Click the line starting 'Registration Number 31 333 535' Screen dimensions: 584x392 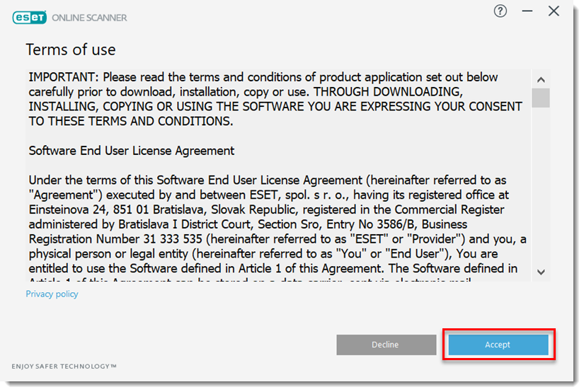click(277, 239)
